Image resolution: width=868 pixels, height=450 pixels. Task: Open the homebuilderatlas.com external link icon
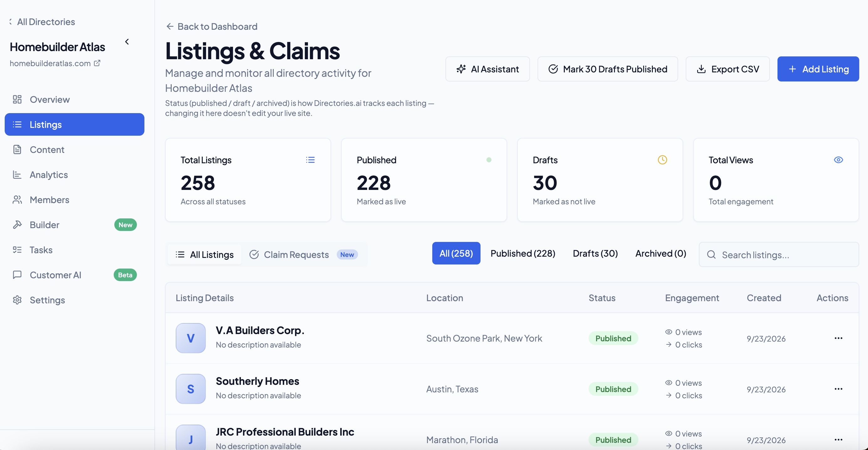tap(97, 63)
